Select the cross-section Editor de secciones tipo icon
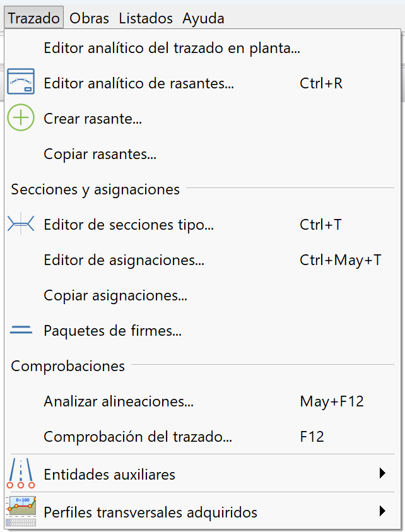The width and height of the screenshot is (405, 532). (20, 224)
